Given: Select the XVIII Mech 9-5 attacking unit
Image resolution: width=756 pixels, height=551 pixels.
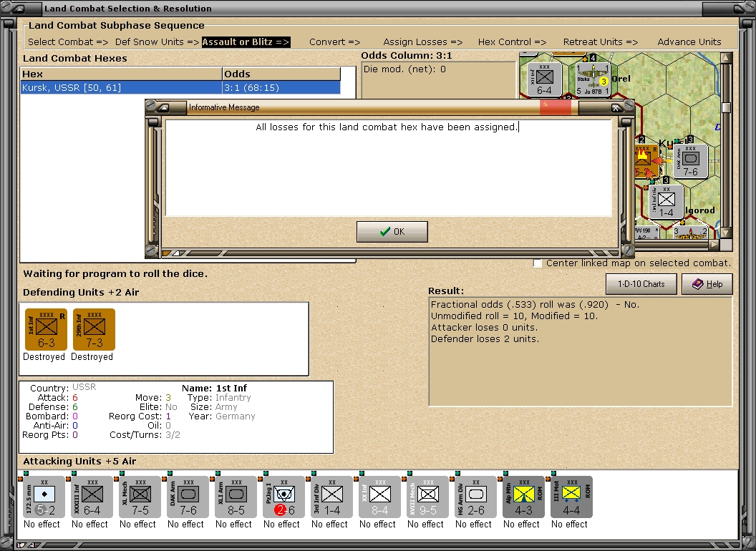Looking at the screenshot, I should 427,497.
